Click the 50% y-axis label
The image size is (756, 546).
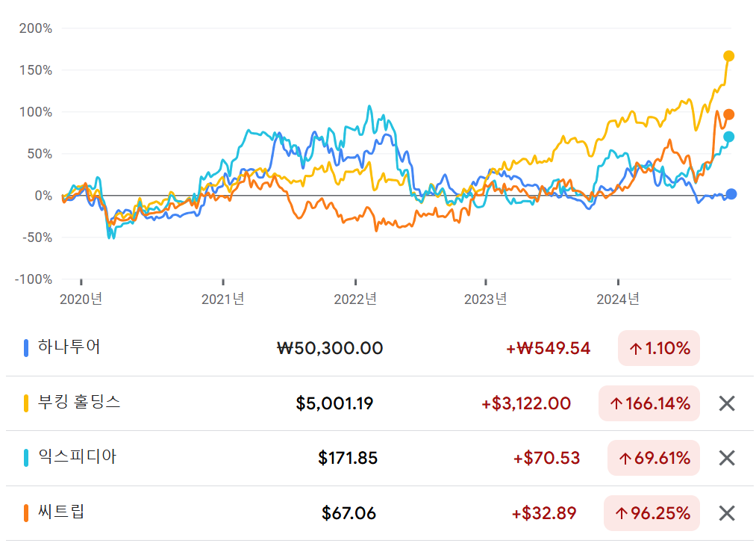click(40, 154)
